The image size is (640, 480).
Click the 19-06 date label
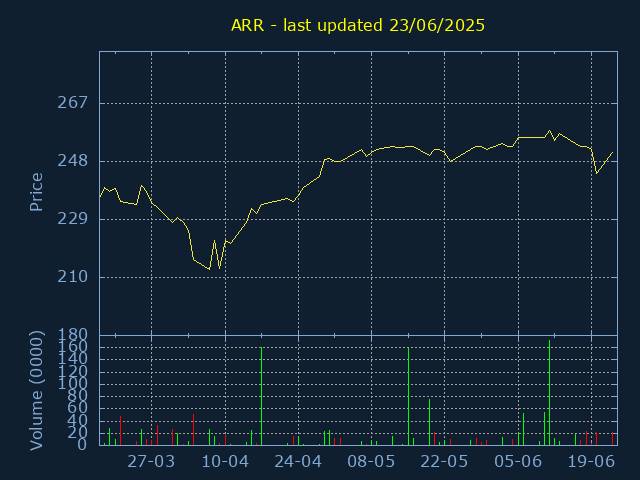tap(591, 462)
